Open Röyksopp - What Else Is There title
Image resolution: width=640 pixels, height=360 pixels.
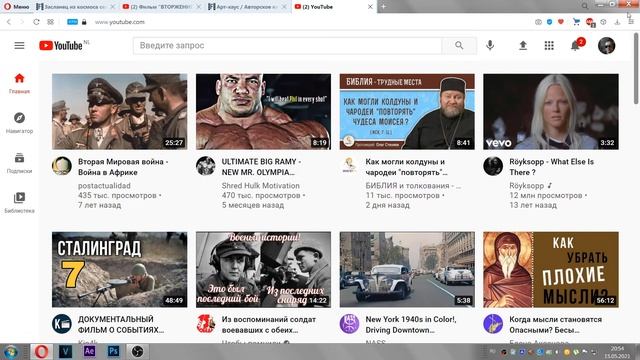[x=551, y=167]
